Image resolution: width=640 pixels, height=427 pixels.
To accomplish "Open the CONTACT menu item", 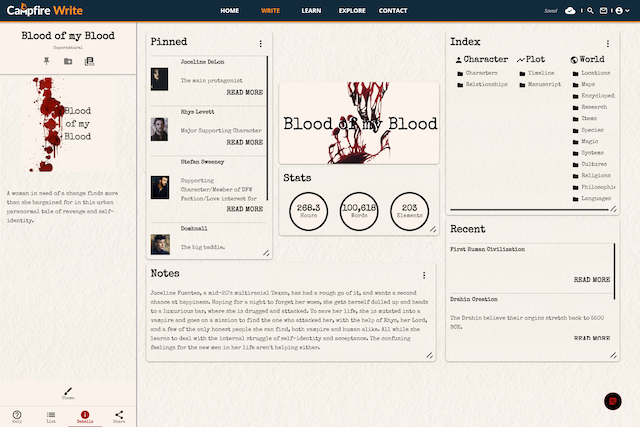I will (x=393, y=11).
